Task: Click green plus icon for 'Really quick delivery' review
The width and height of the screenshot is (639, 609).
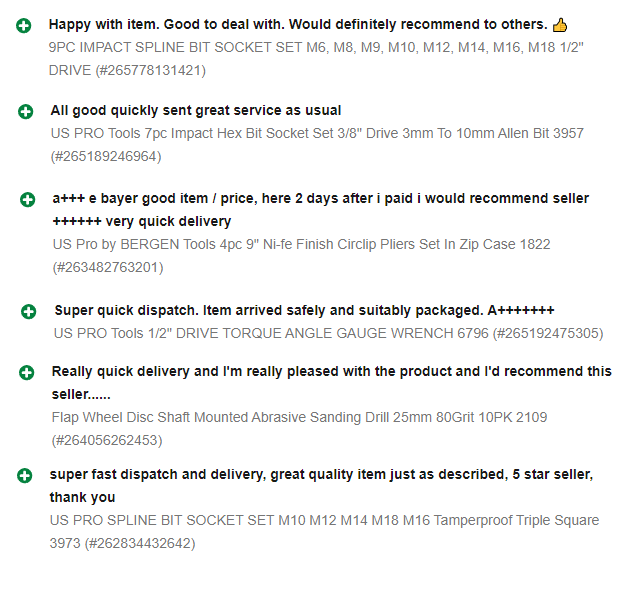Action: (27, 372)
